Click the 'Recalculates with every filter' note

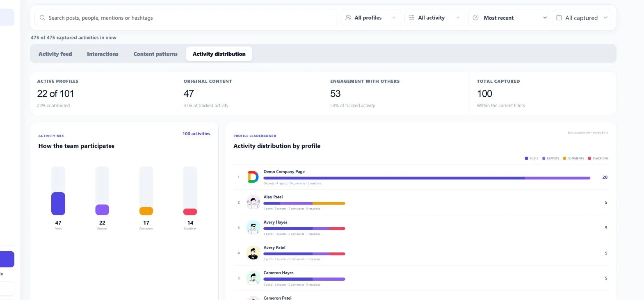tap(588, 133)
